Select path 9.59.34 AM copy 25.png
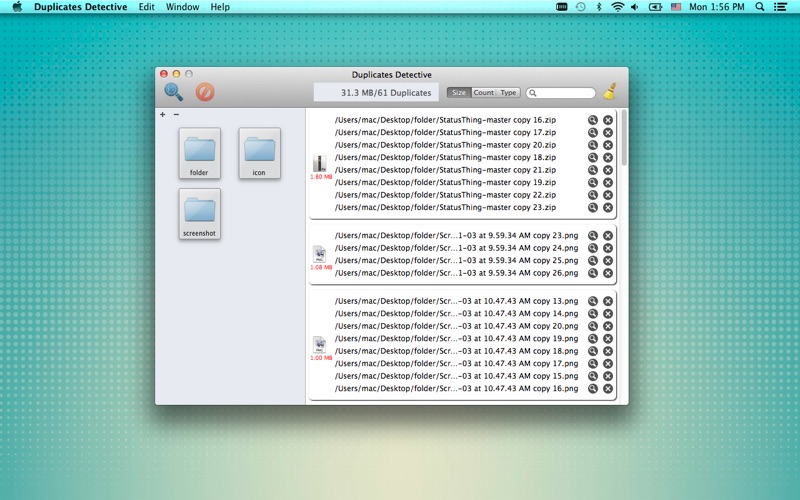 457,260
